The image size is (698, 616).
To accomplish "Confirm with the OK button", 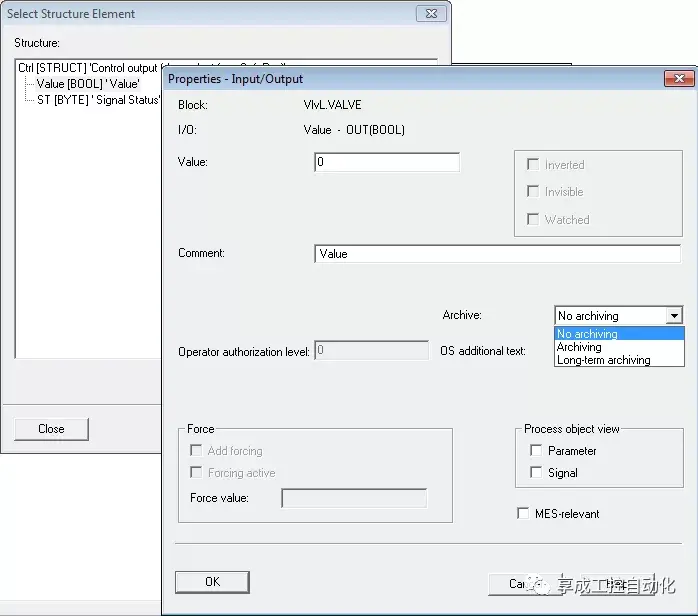I will tap(212, 582).
